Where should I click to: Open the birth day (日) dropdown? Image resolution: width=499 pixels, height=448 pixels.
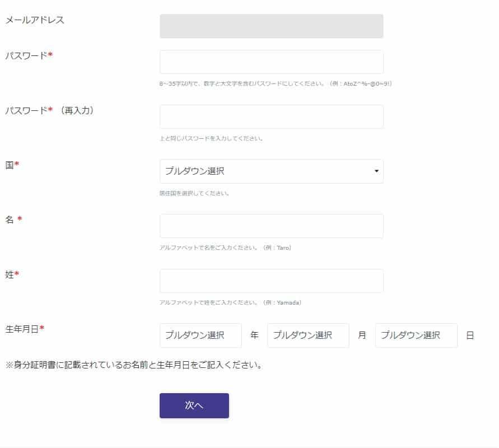(416, 335)
